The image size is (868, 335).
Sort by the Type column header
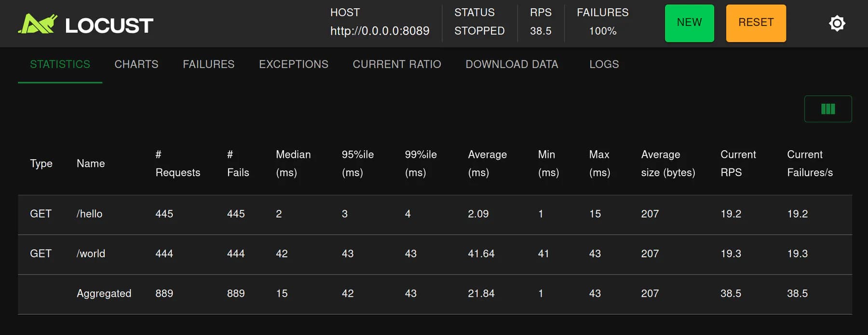point(41,164)
